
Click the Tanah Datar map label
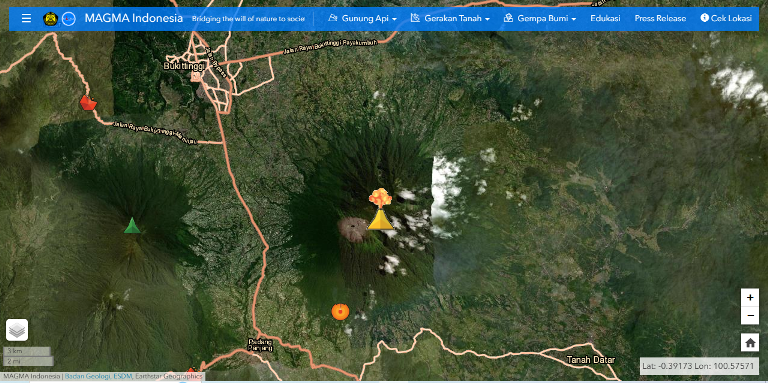[590, 360]
